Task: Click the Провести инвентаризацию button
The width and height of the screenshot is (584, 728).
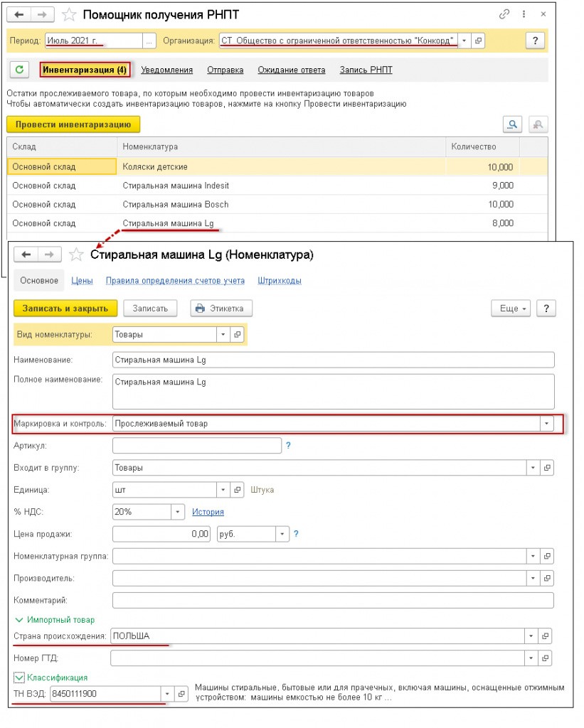Action: 73,124
